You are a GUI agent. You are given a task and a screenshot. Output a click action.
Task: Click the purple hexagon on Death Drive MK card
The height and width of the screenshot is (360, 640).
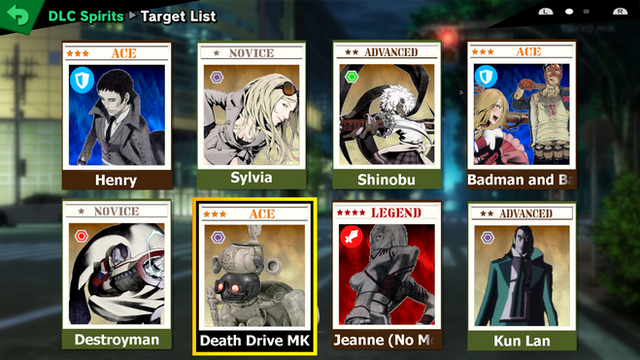(x=218, y=237)
